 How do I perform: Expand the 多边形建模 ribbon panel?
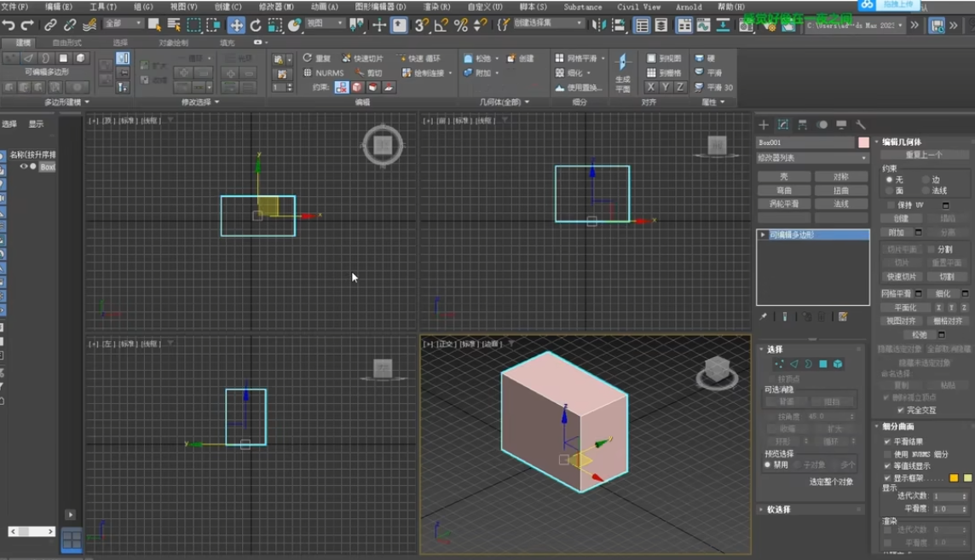click(66, 101)
